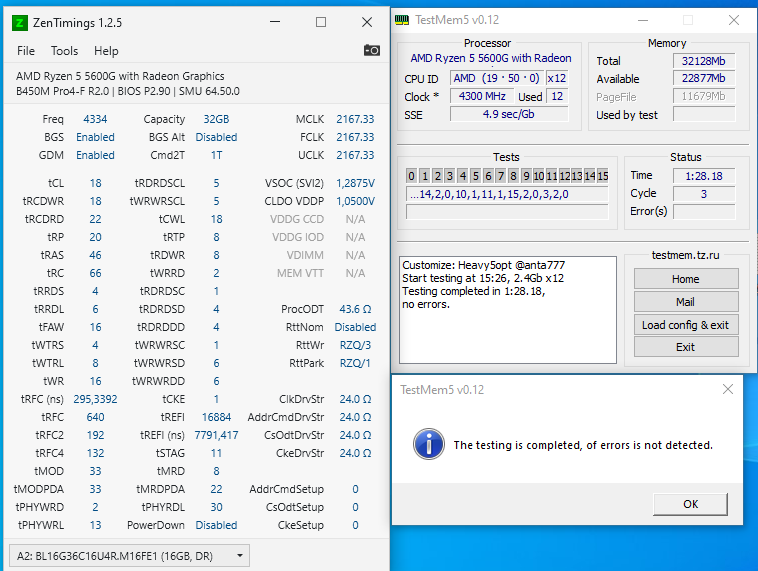Open the ZenTimings Tools menu
The height and width of the screenshot is (571, 758).
(x=64, y=51)
